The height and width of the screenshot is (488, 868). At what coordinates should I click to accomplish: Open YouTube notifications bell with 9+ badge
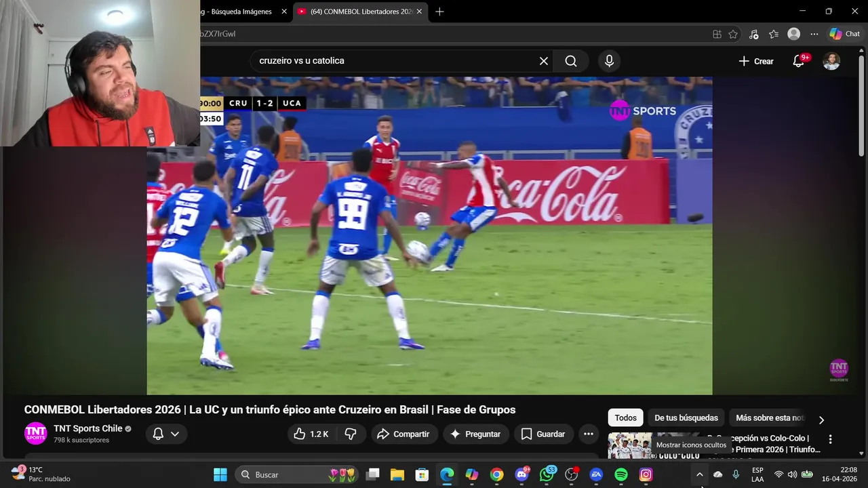[799, 61]
